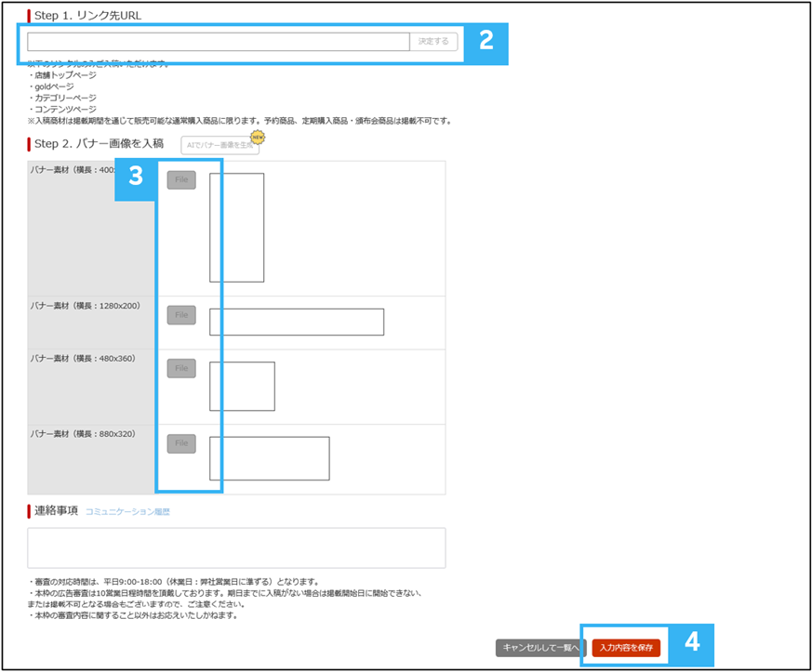This screenshot has height=672, width=812.
Task: Click the 連絡事項 section heading
Action: pos(56,511)
